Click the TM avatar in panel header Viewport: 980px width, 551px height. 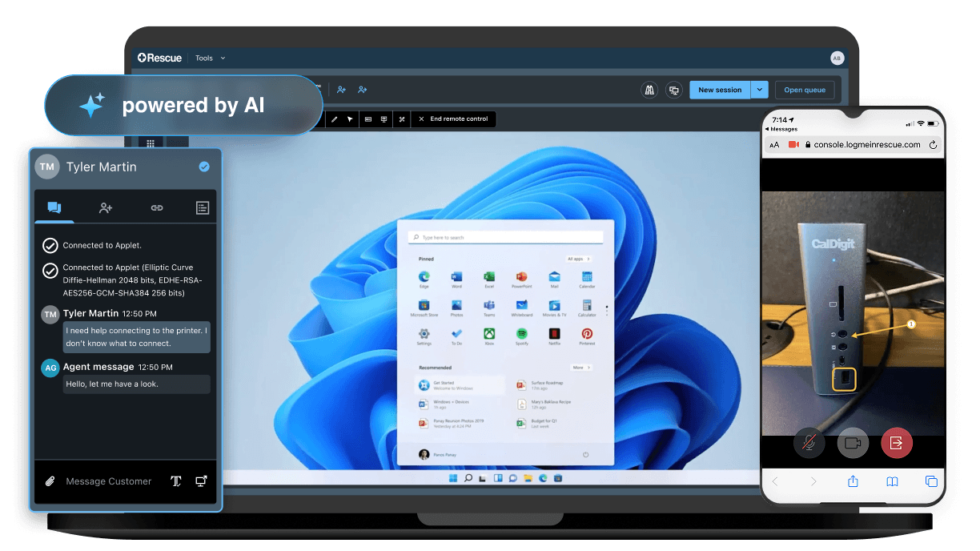click(47, 167)
